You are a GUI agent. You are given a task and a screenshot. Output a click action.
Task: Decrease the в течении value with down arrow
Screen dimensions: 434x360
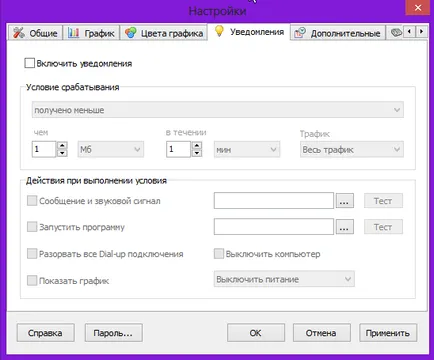tap(197, 153)
